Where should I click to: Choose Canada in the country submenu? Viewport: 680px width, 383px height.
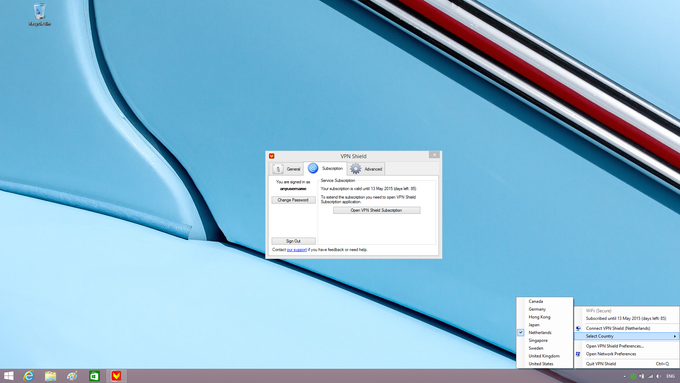pos(545,301)
